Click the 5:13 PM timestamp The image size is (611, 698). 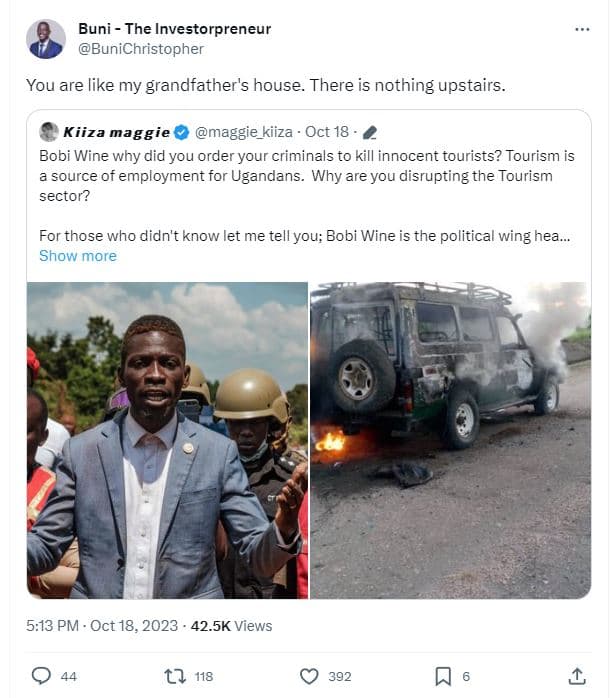click(54, 626)
